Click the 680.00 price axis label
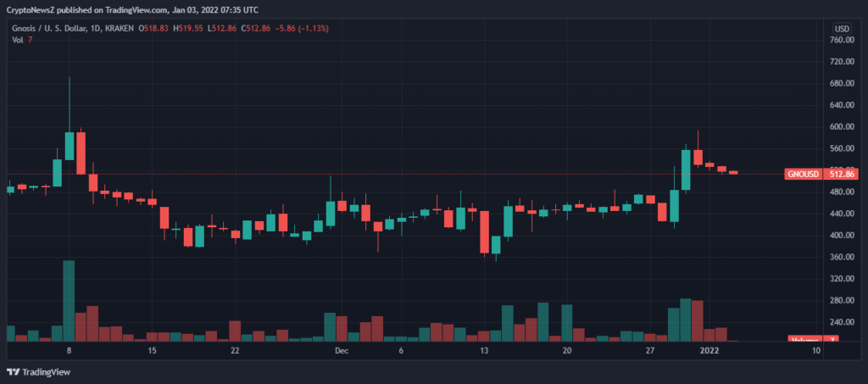 [x=842, y=84]
